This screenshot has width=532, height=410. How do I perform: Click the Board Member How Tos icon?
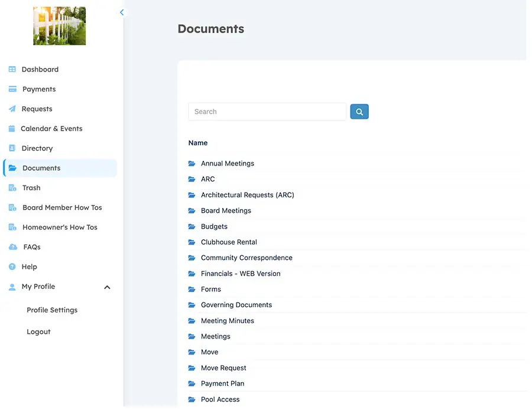coord(12,207)
